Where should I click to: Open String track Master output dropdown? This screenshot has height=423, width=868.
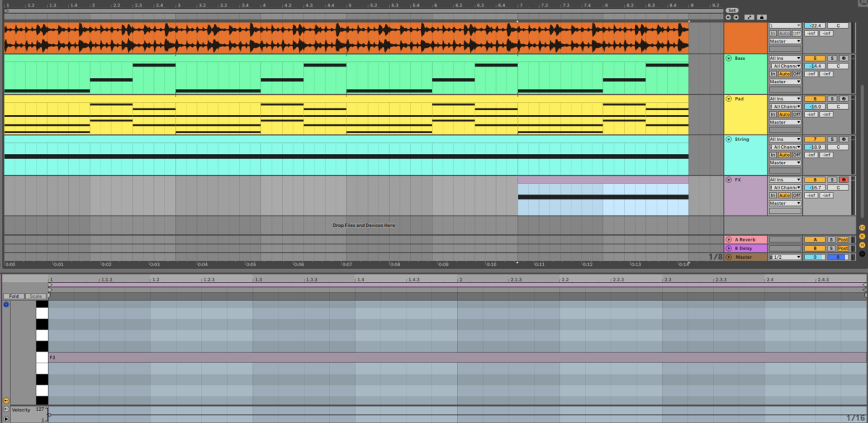(x=786, y=163)
